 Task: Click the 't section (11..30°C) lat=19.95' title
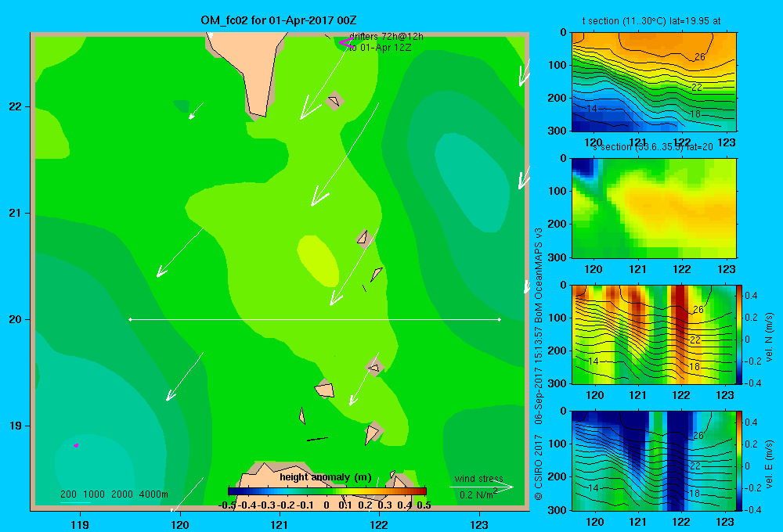point(651,21)
